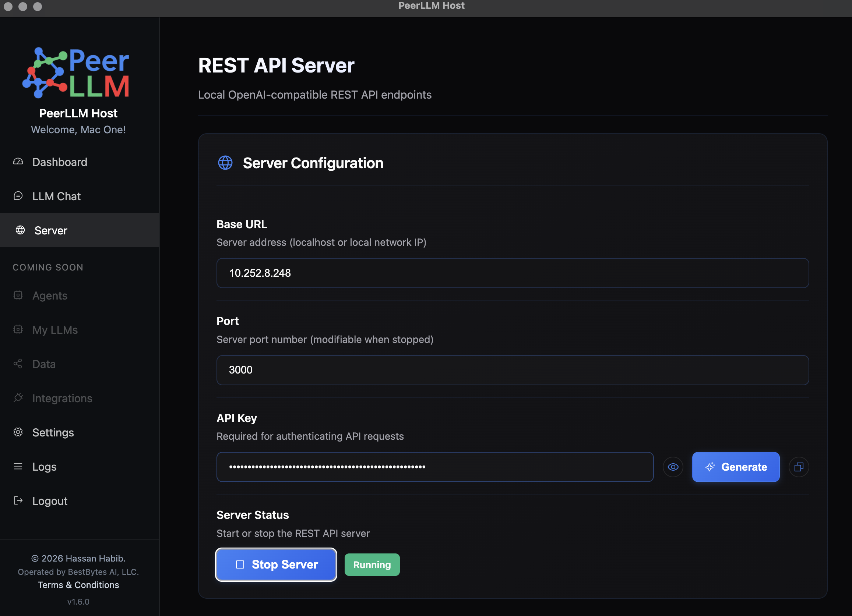Viewport: 852px width, 616px height.
Task: Click the sparkle icon on Generate button
Action: tap(710, 467)
